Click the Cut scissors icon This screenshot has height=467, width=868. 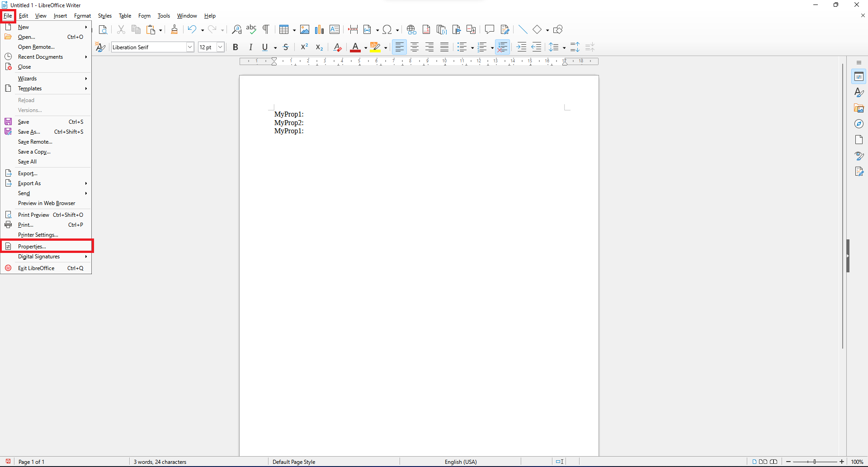(121, 30)
